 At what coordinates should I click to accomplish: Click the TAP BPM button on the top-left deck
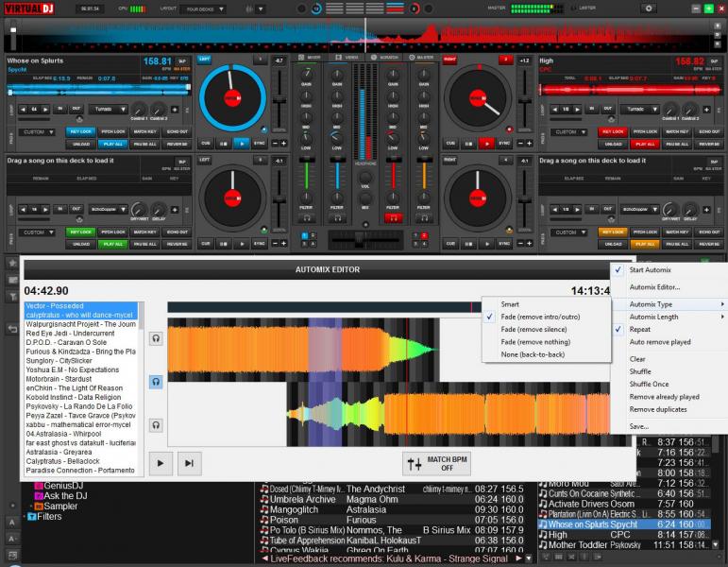point(182,60)
